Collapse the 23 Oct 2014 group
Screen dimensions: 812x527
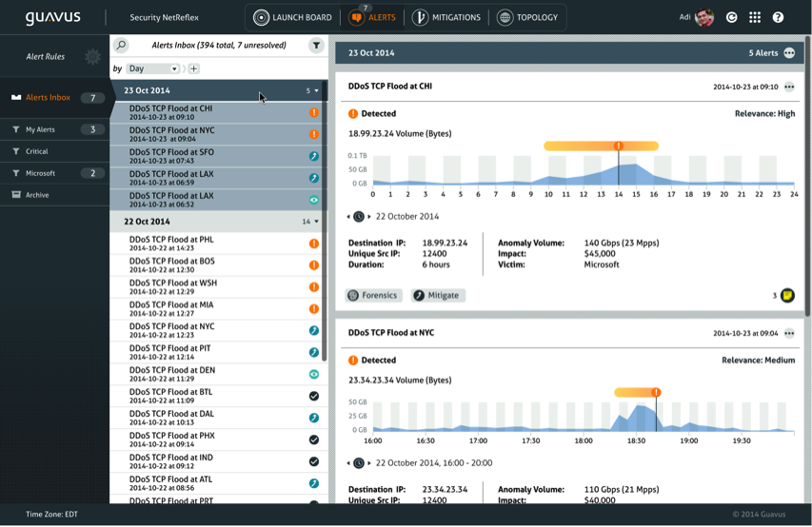[x=316, y=91]
